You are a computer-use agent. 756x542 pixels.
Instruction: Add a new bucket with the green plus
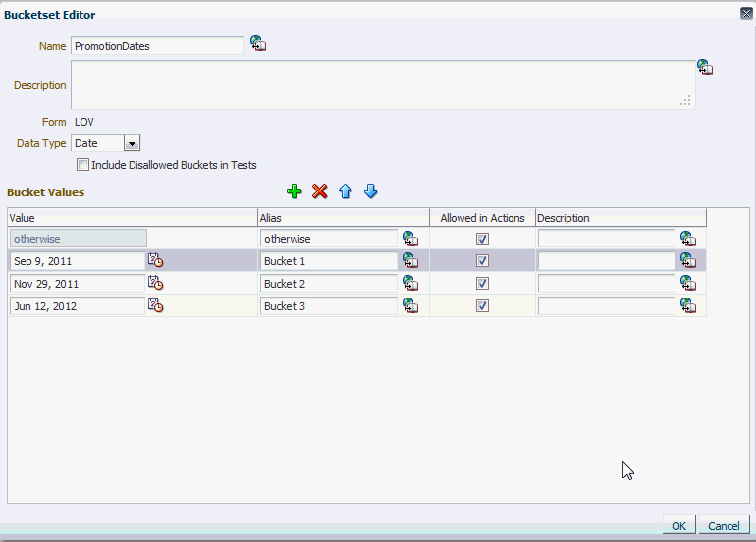(295, 191)
